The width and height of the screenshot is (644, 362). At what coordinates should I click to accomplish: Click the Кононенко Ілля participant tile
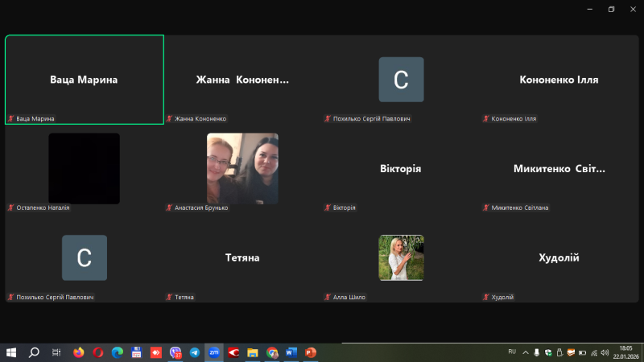(x=559, y=80)
